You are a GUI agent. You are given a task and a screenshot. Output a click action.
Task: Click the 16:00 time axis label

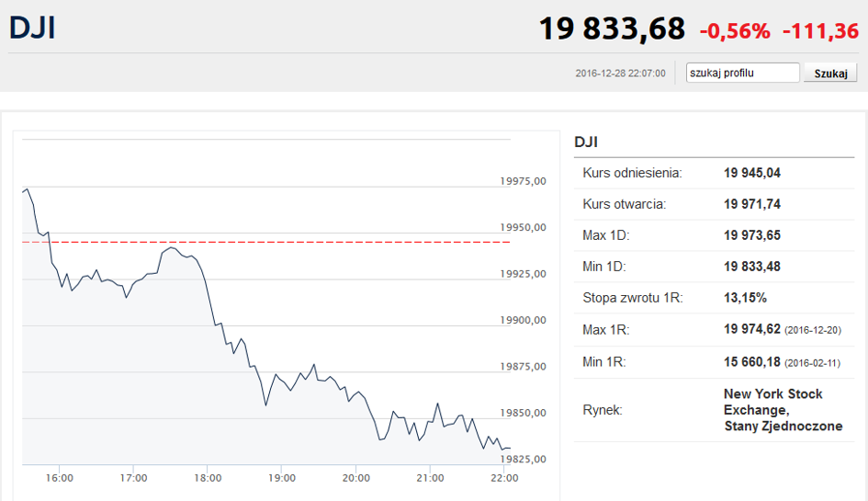click(59, 478)
